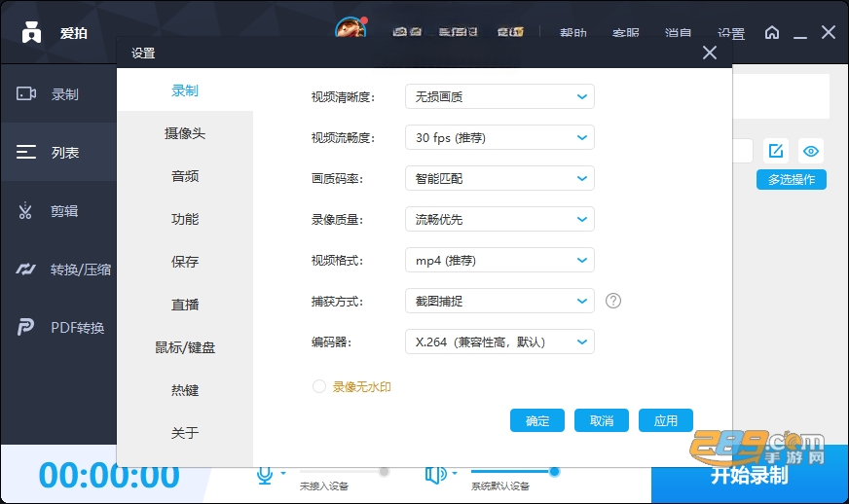Click the 开始录制 button

[x=750, y=476]
